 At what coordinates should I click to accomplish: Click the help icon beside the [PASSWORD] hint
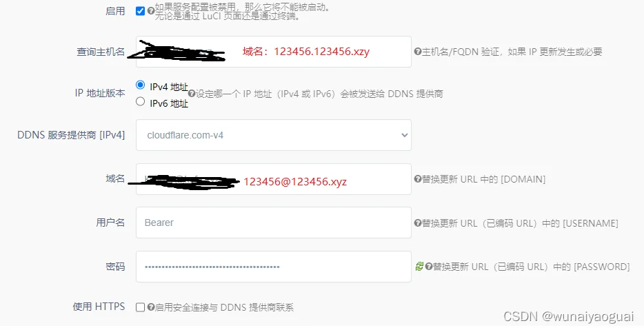[429, 267]
